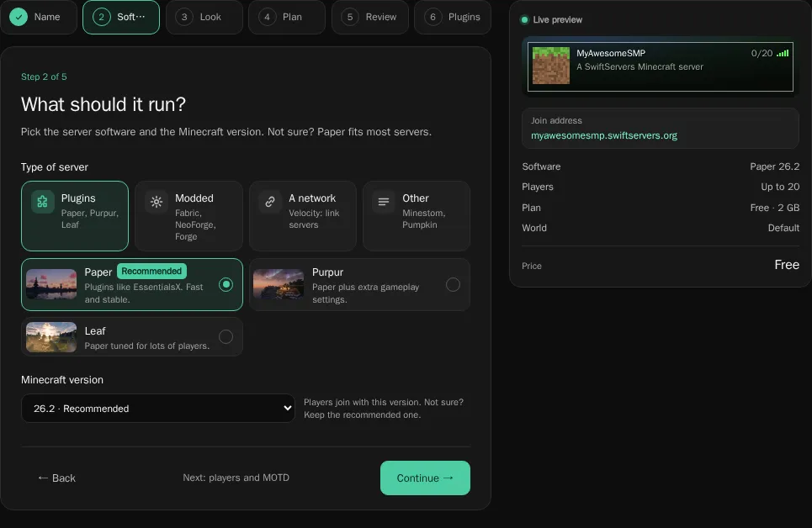The width and height of the screenshot is (812, 528).
Task: Click the MyAwesomeSMP server name
Action: tap(611, 53)
